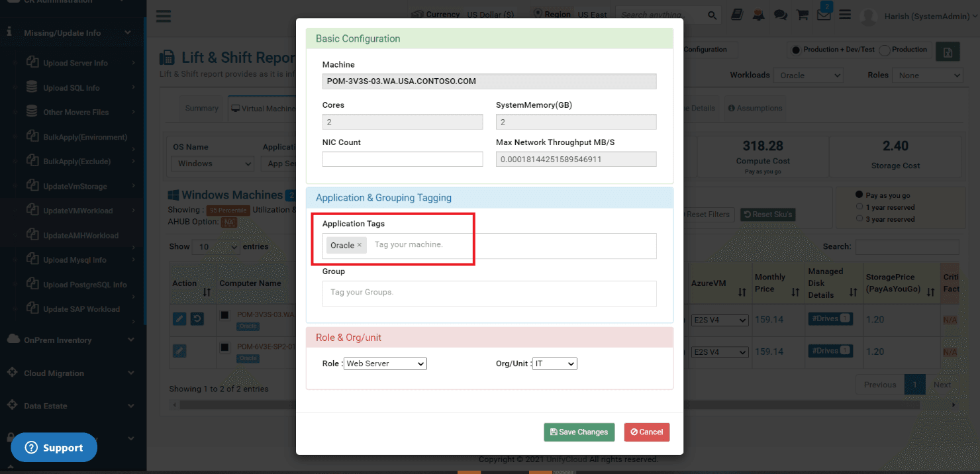The height and width of the screenshot is (474, 980).
Task: Click the search magnifier icon
Action: [x=712, y=15]
